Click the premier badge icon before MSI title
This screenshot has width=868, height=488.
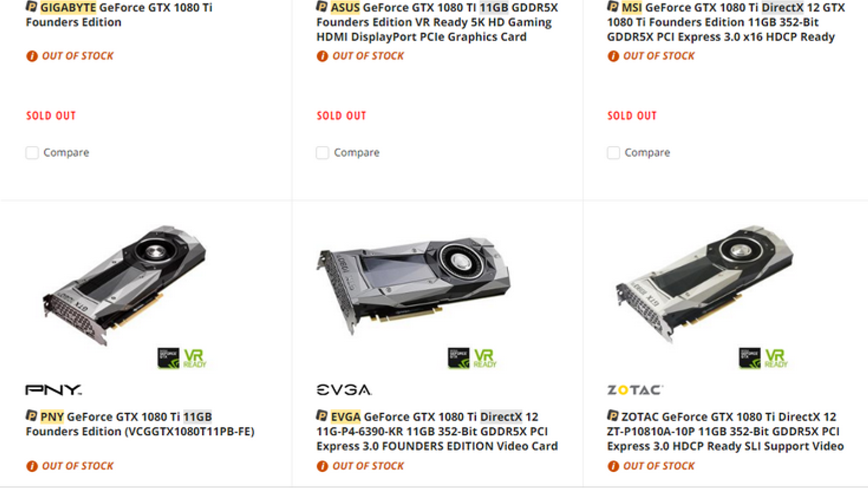(x=613, y=7)
